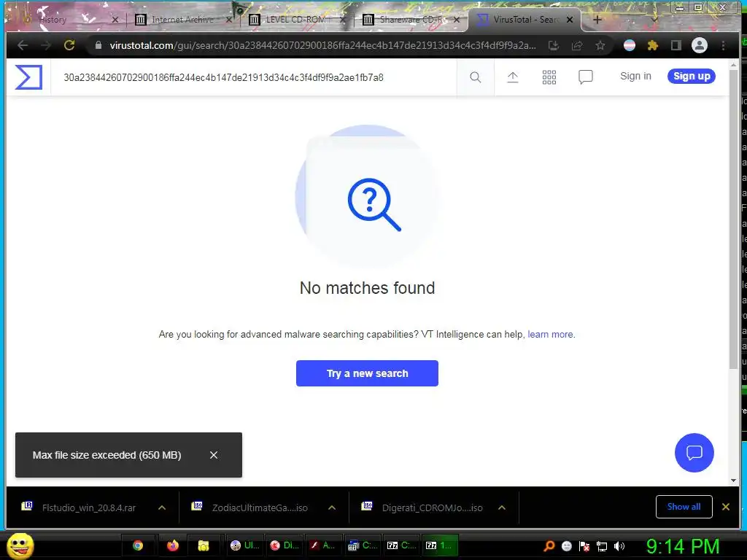Click the search magnifier icon in VirusTotal header
Image resolution: width=747 pixels, height=560 pixels.
[x=475, y=77]
